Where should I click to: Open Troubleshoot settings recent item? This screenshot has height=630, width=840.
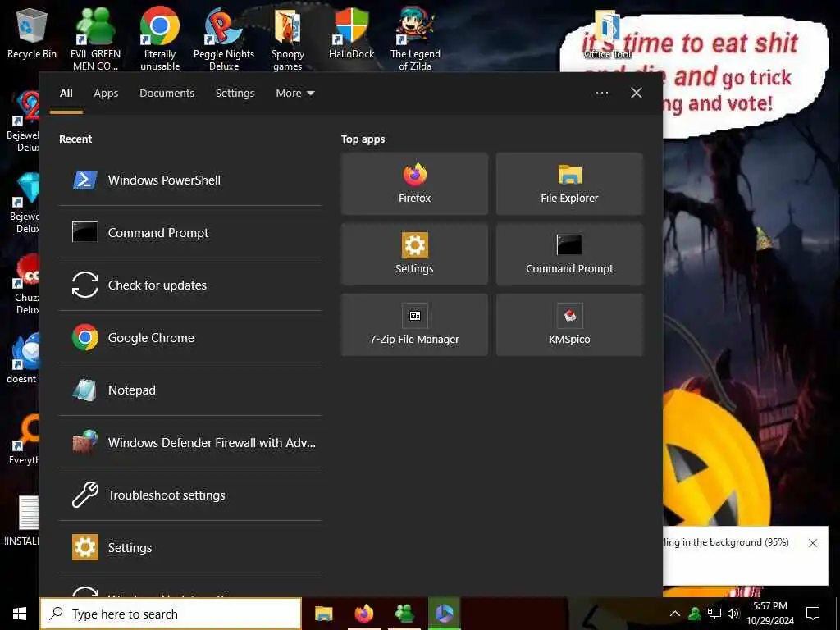(x=189, y=495)
